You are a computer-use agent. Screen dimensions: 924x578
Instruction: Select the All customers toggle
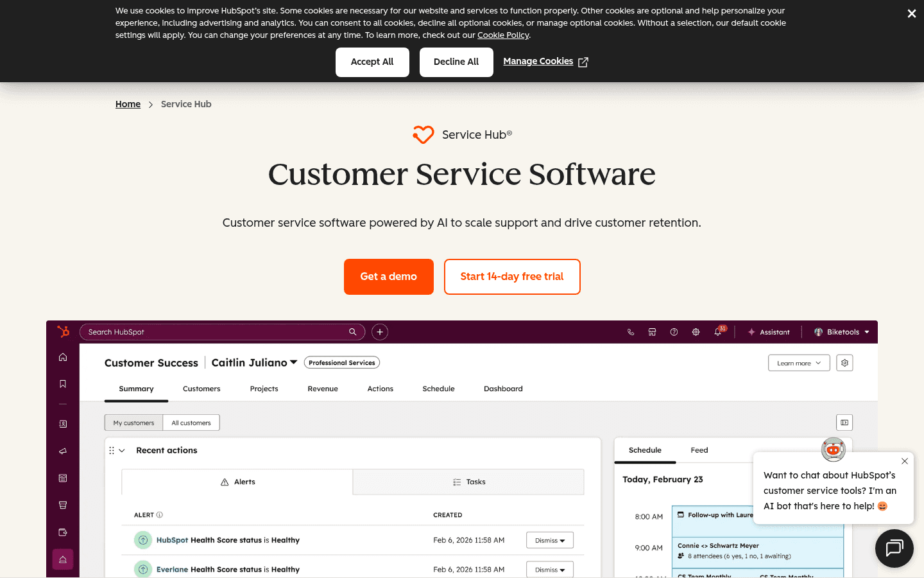point(191,423)
